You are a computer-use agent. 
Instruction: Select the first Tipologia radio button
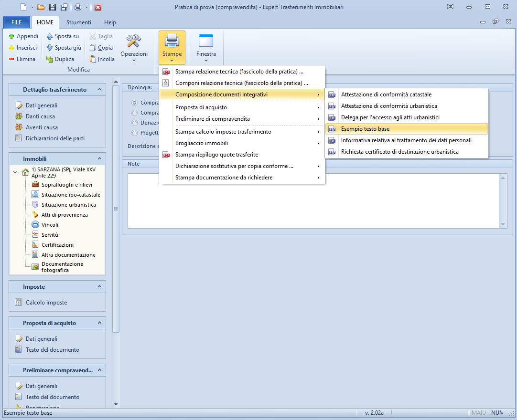pyautogui.click(x=135, y=103)
